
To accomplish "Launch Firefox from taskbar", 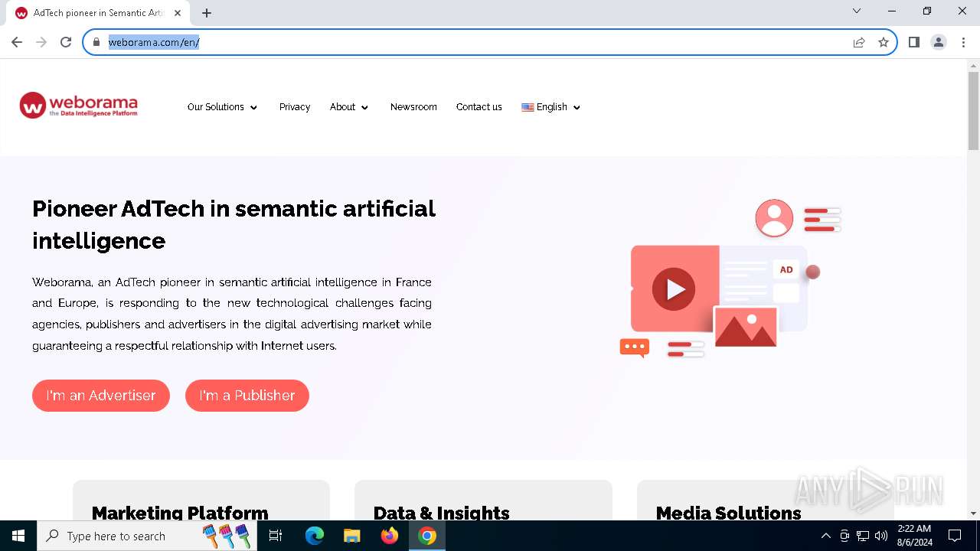I will click(390, 536).
